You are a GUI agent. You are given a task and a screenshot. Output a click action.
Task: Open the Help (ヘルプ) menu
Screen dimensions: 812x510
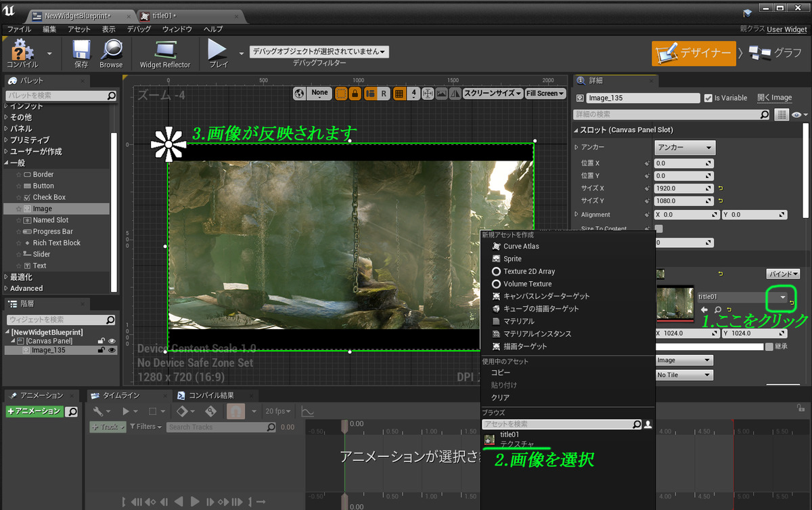[213, 29]
